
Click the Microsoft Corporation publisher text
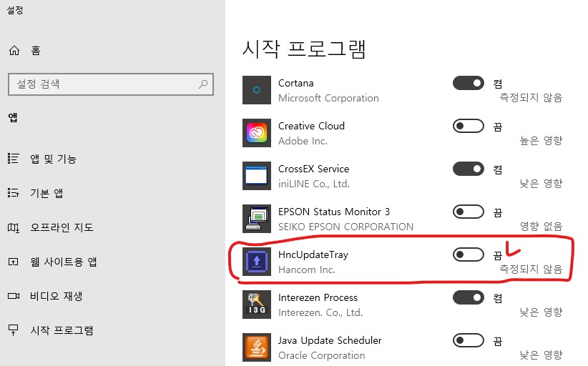328,98
